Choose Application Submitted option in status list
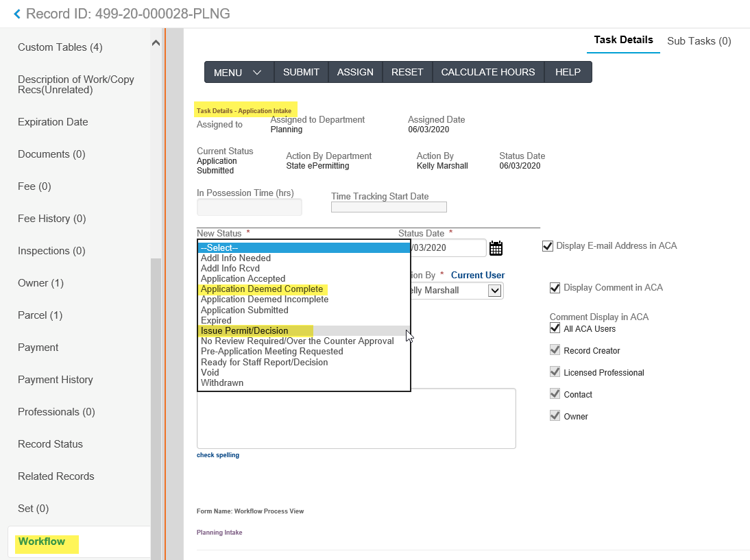Screen dimensions: 750x560 pos(304,311)
